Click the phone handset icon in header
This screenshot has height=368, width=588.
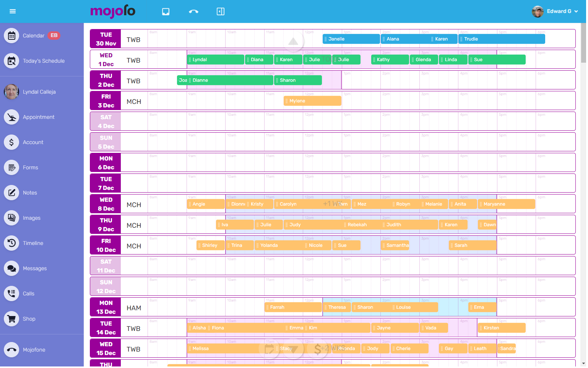(x=193, y=11)
